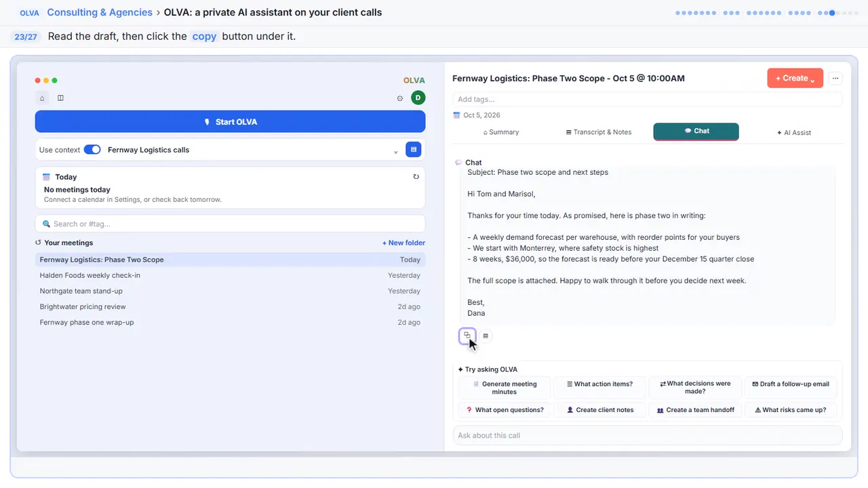Switch to the Transcript & Notes tab
Viewport: 868px width, 488px height.
(599, 132)
